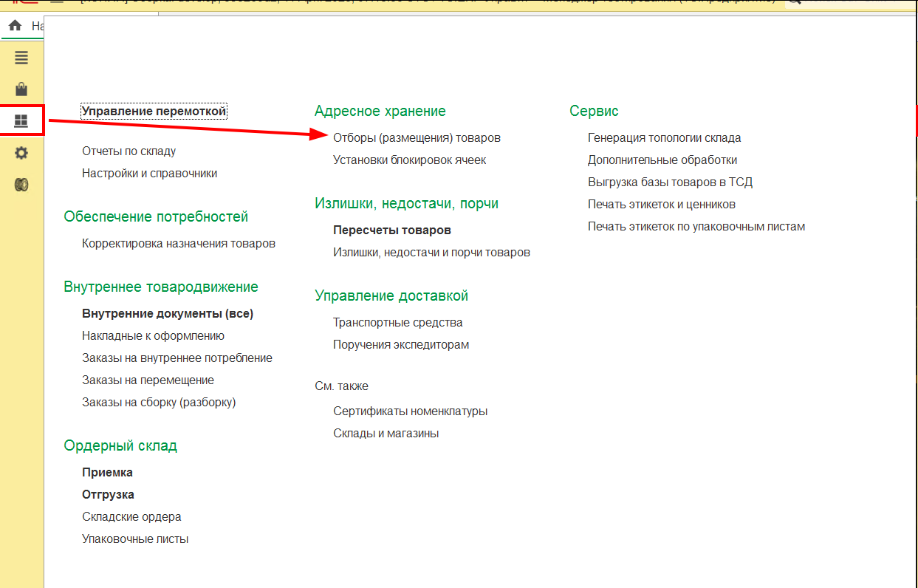
Task: Click the См. также label
Action: pyautogui.click(x=342, y=386)
